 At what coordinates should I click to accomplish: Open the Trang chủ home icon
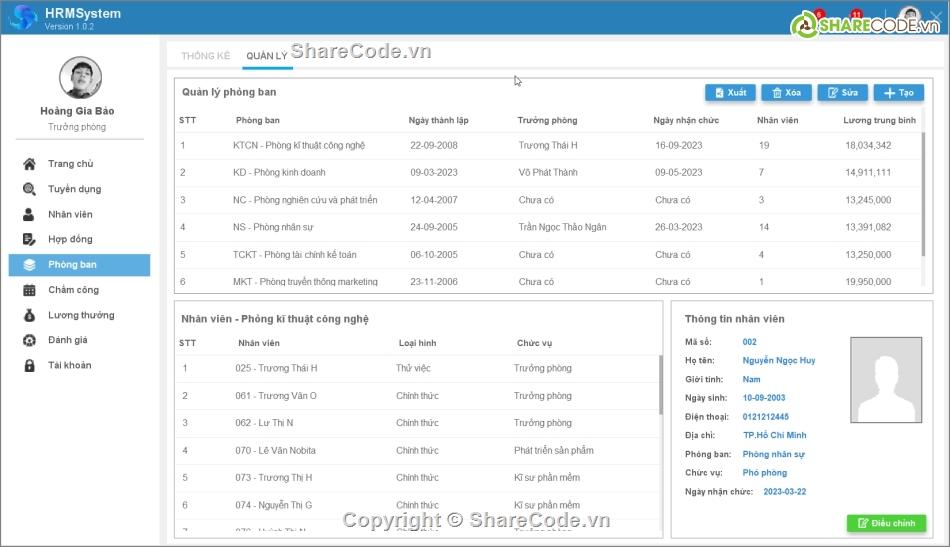pos(29,164)
